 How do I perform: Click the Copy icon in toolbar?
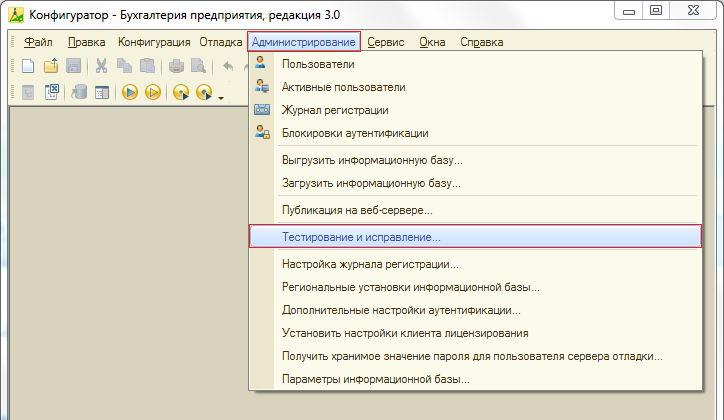tap(124, 66)
